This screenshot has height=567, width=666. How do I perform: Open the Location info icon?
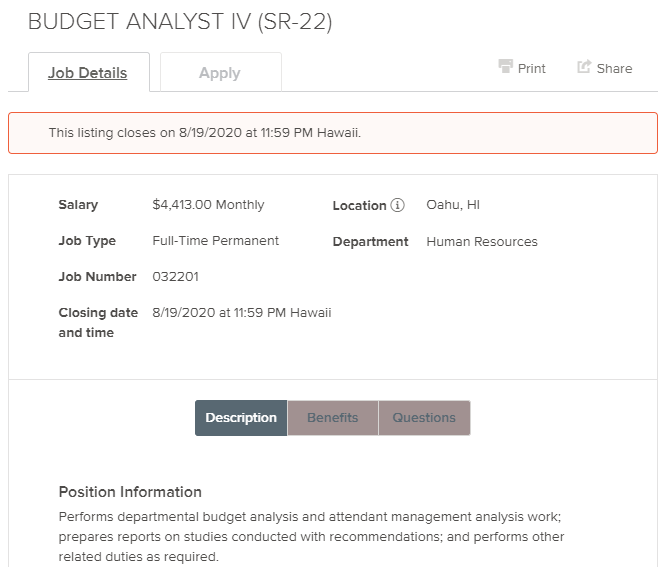coord(398,205)
